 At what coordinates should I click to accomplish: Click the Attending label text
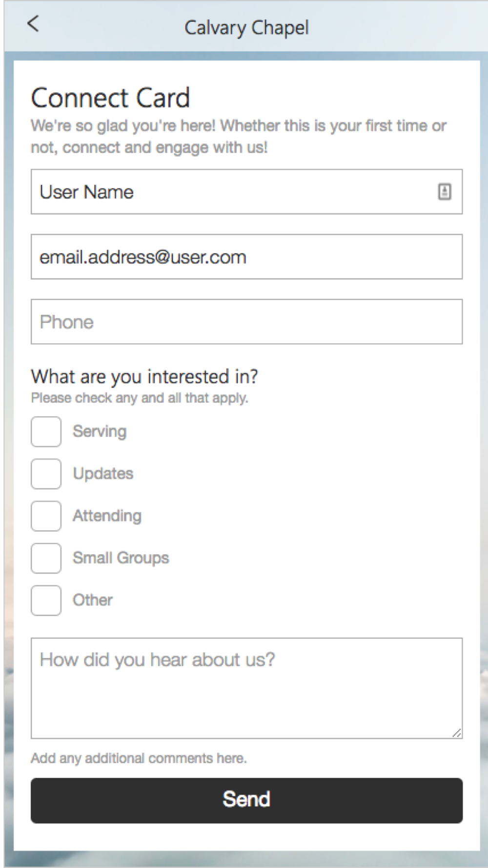click(x=107, y=516)
